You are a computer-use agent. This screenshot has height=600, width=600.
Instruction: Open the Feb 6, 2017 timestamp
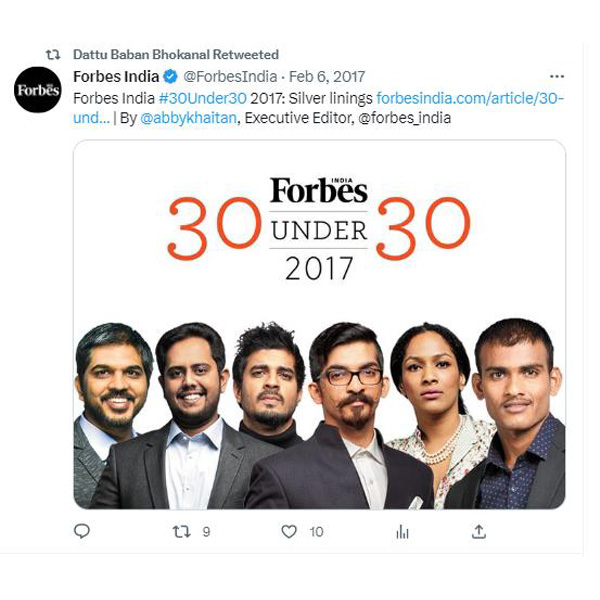[327, 77]
